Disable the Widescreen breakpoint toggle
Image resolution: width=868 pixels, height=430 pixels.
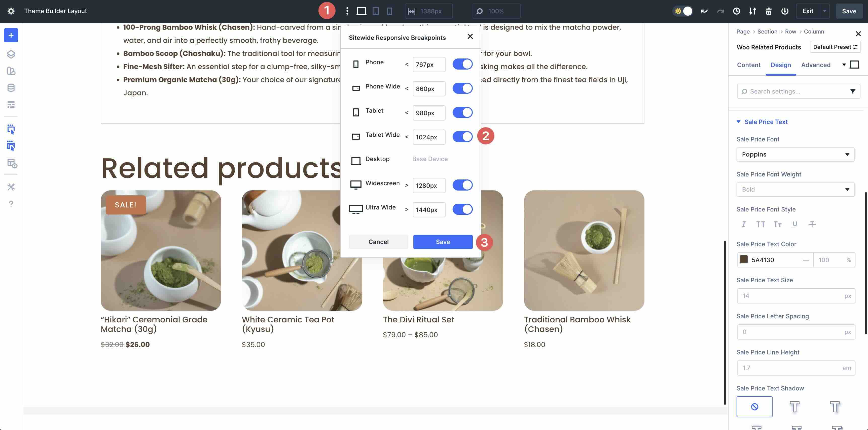click(x=463, y=185)
